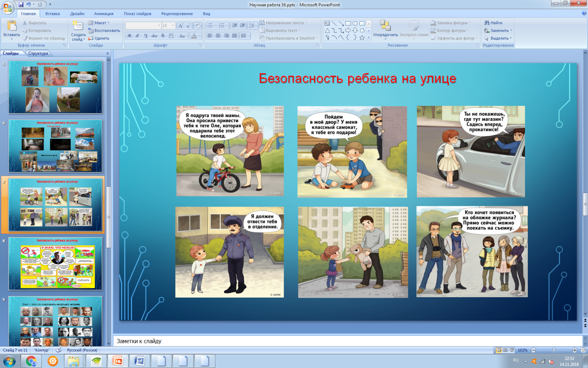
Task: Pick the font color A swatch
Action: (x=194, y=36)
